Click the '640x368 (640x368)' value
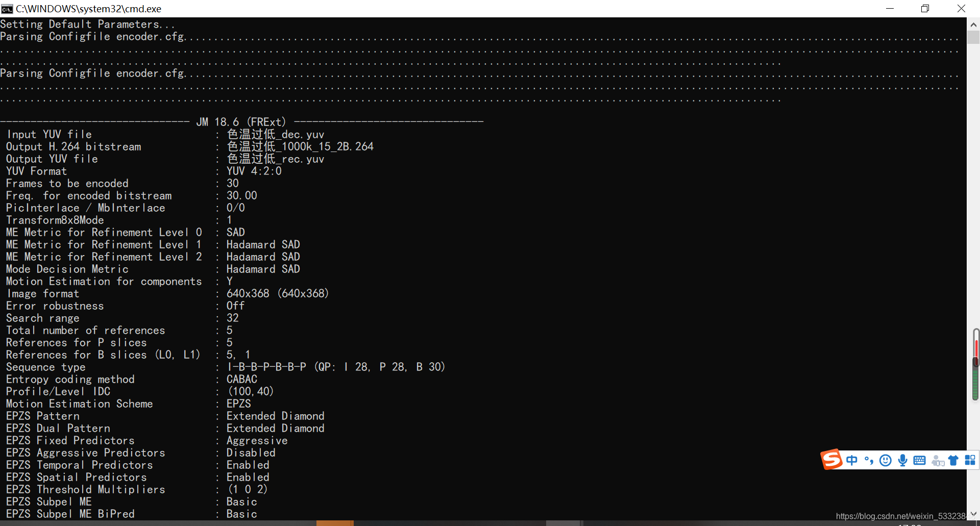Image resolution: width=980 pixels, height=526 pixels. (278, 294)
